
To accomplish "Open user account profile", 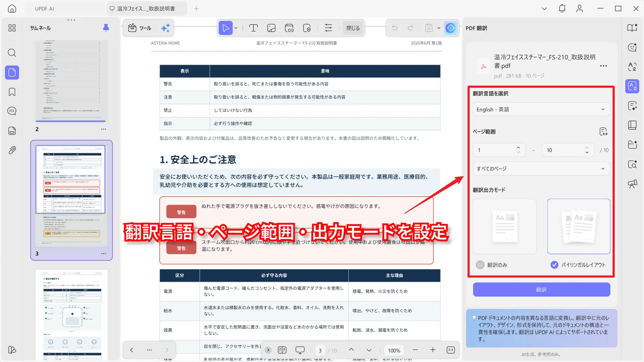I will click(x=580, y=8).
